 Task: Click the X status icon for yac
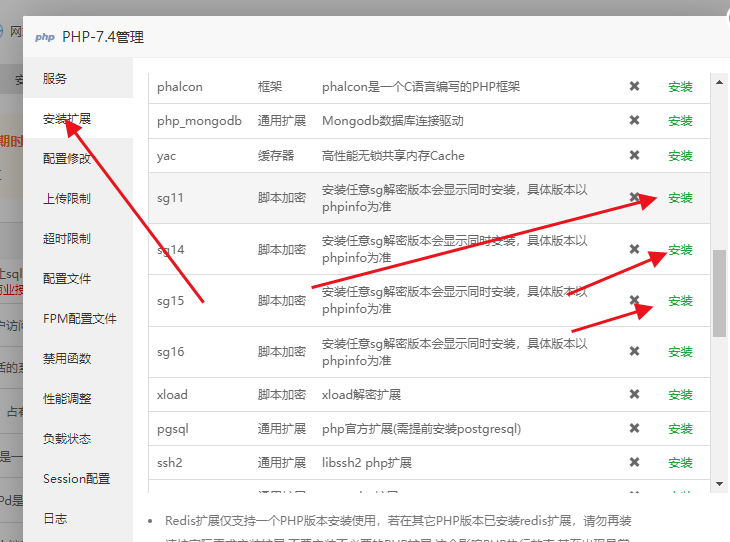[x=634, y=156]
